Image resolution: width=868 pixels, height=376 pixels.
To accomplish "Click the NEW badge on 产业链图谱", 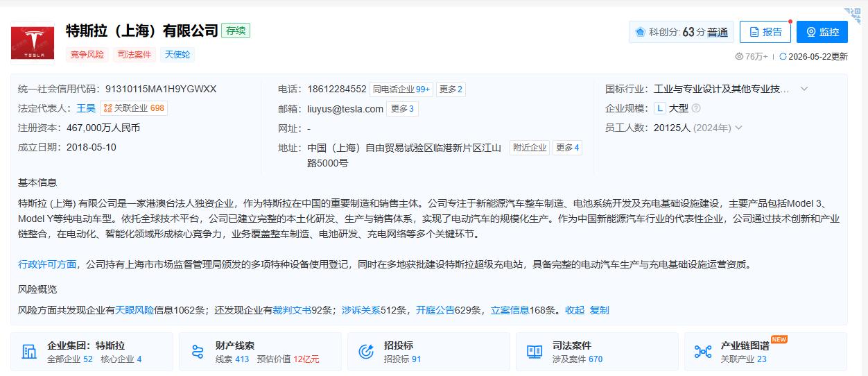I will point(779,339).
